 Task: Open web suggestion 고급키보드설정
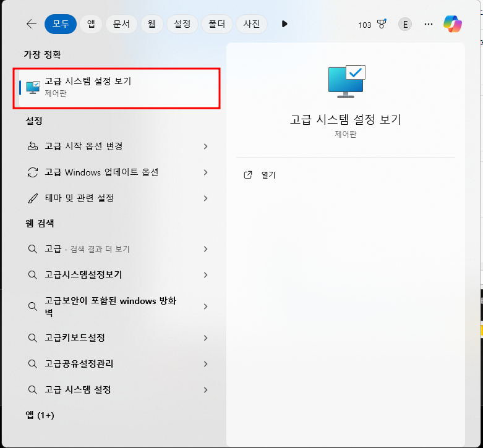(x=117, y=338)
